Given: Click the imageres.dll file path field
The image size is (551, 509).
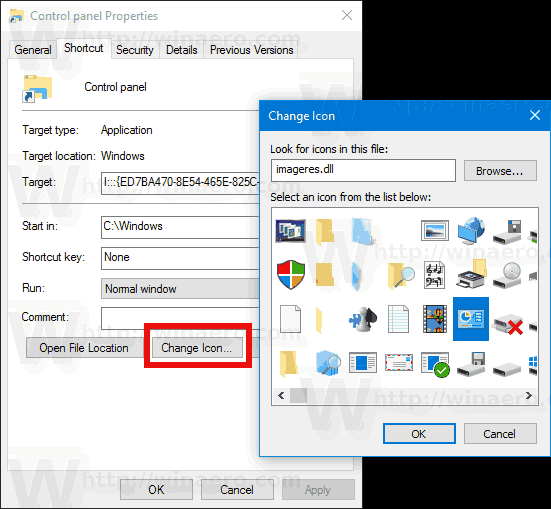Looking at the screenshot, I should tap(363, 170).
